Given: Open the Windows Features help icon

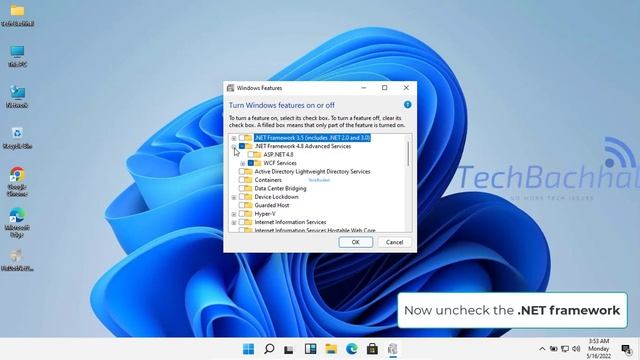Looking at the screenshot, I should (407, 105).
